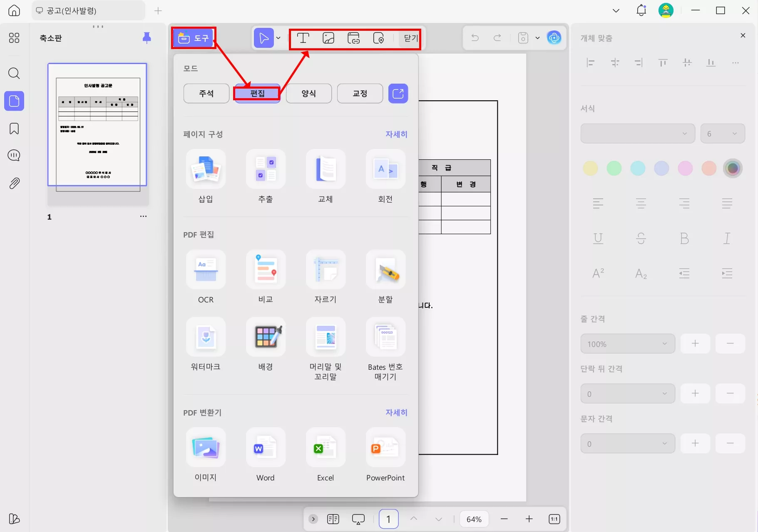
Task: Toggle subscript formatting
Action: (641, 274)
